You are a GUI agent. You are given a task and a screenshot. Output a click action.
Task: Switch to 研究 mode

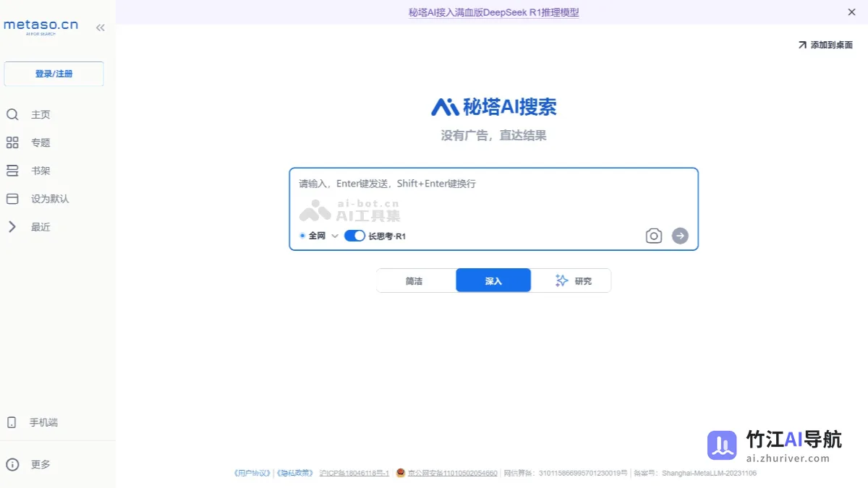tap(572, 281)
